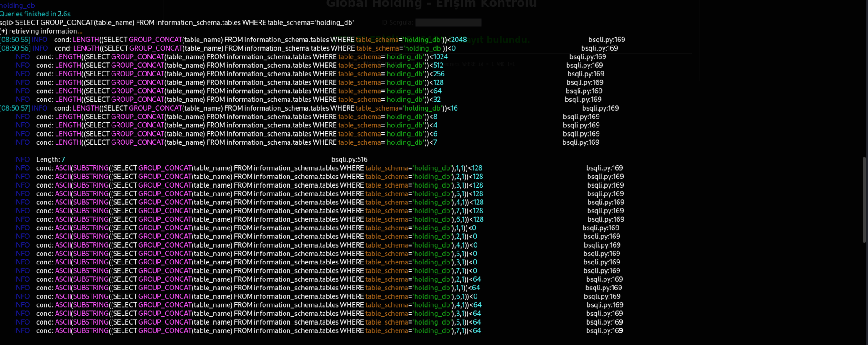The width and height of the screenshot is (868, 345).
Task: Click the LENGTH cond line ending <16
Action: pos(256,108)
